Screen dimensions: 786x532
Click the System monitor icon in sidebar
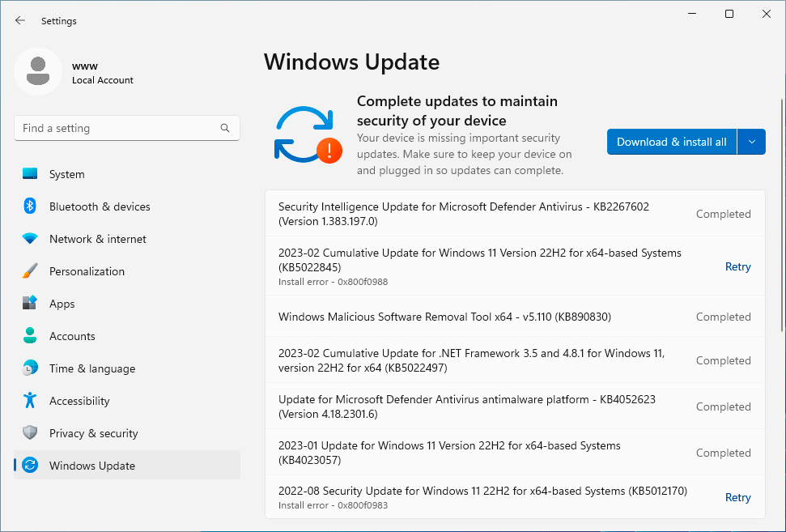[30, 174]
